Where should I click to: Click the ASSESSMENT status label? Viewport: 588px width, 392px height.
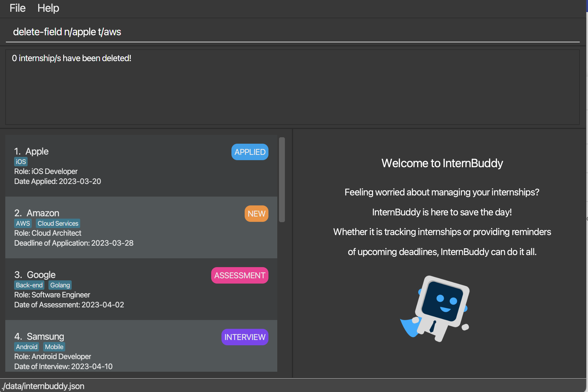[x=239, y=275]
